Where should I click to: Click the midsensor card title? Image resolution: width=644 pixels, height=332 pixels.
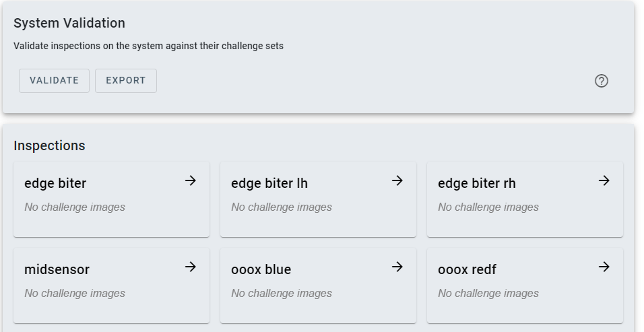click(x=57, y=269)
